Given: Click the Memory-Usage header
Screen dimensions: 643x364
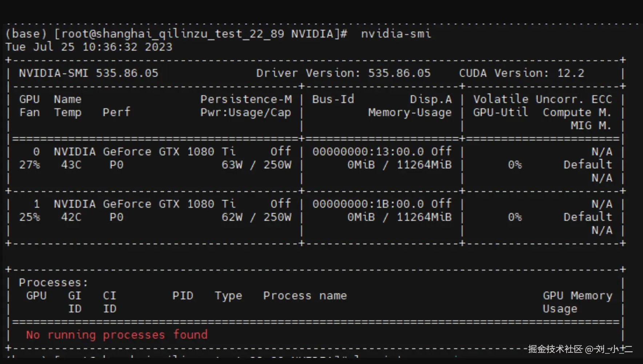Looking at the screenshot, I should [410, 113].
